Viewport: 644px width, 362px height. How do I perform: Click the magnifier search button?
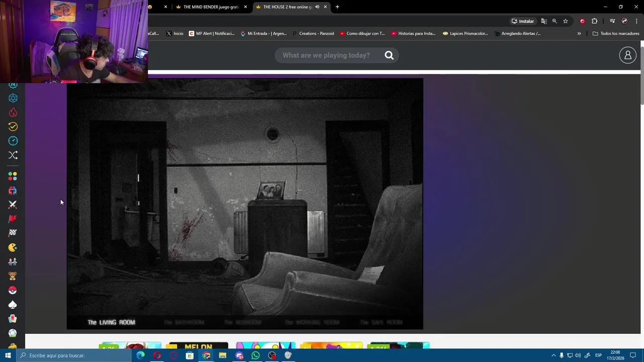point(389,55)
